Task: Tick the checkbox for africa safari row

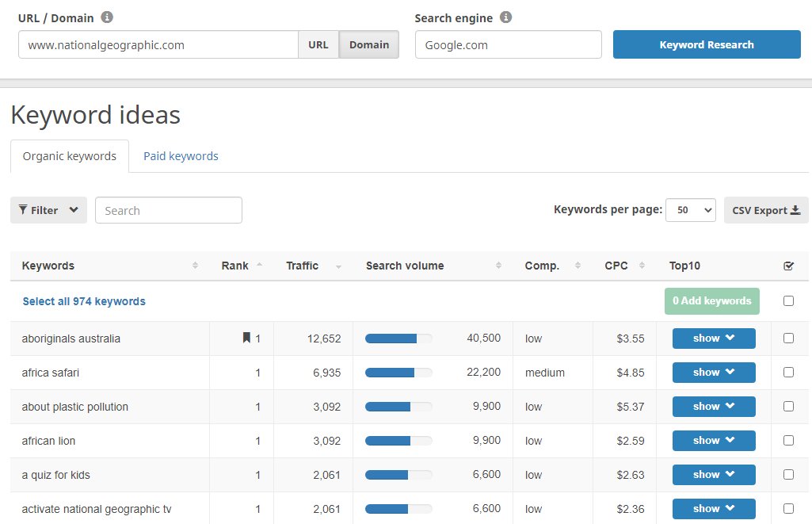Action: [x=788, y=372]
